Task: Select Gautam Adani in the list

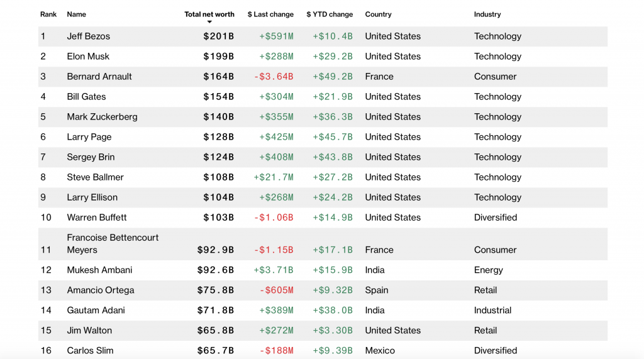Action: point(96,311)
